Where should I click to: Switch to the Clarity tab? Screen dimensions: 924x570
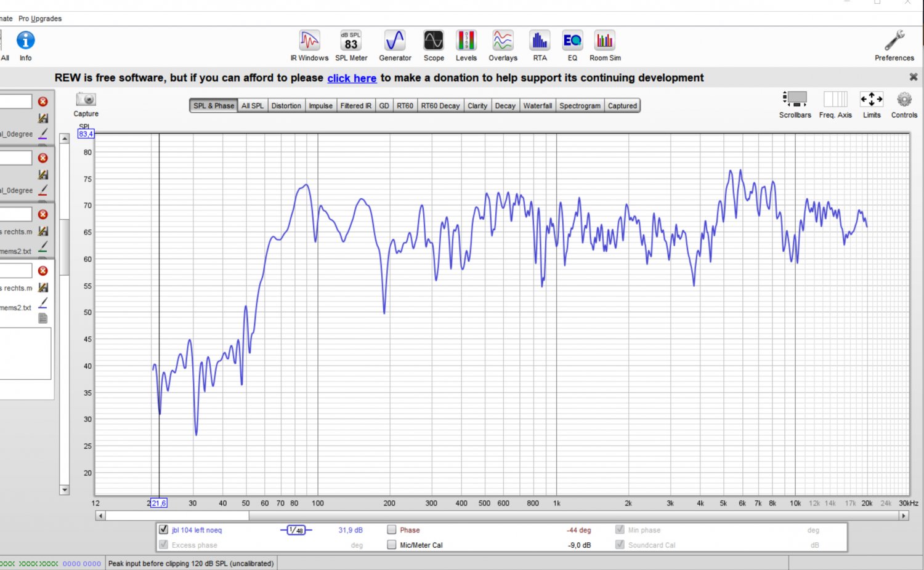(x=477, y=106)
